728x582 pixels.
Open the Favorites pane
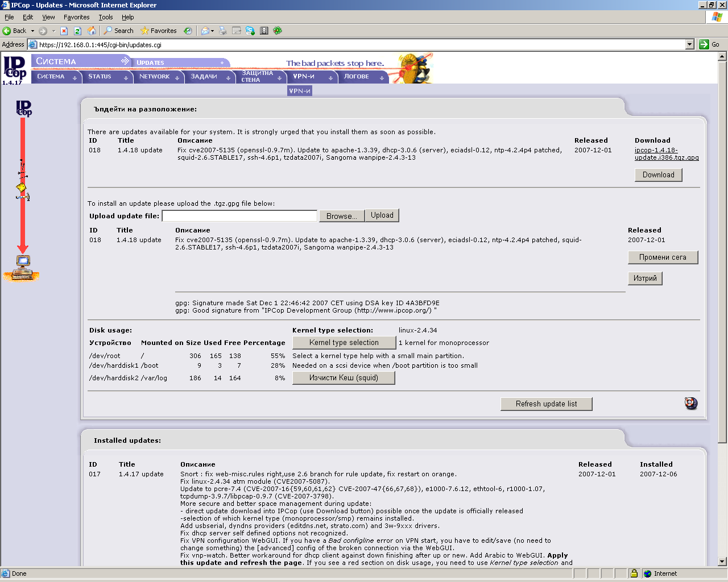click(159, 31)
